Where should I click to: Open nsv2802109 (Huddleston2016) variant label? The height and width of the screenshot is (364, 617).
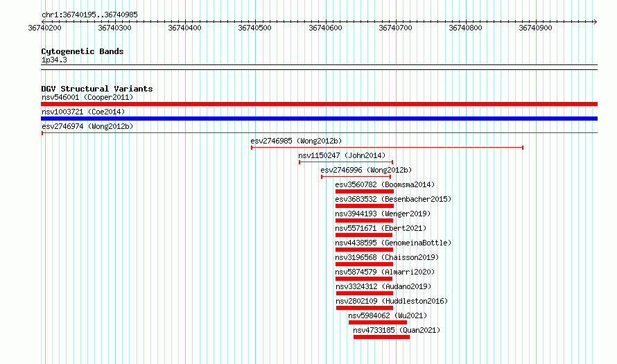(392, 301)
